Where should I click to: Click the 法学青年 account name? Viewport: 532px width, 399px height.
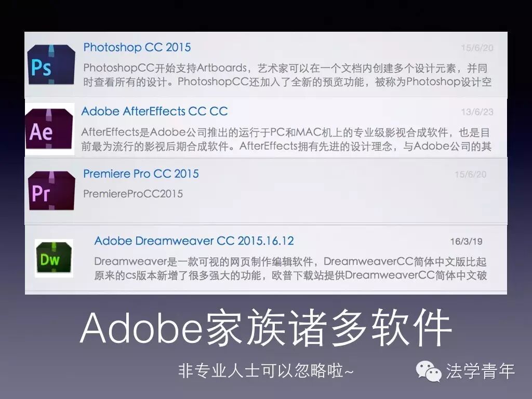click(x=481, y=371)
